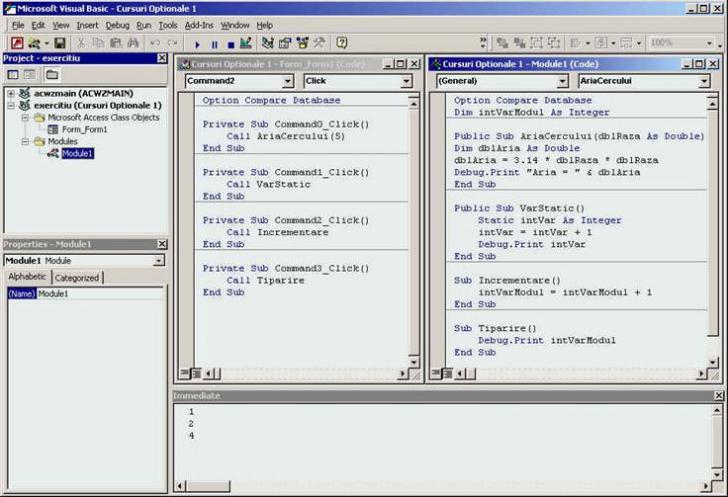This screenshot has height=497, width=728.
Task: Click the Redo arrow icon
Action: click(172, 43)
